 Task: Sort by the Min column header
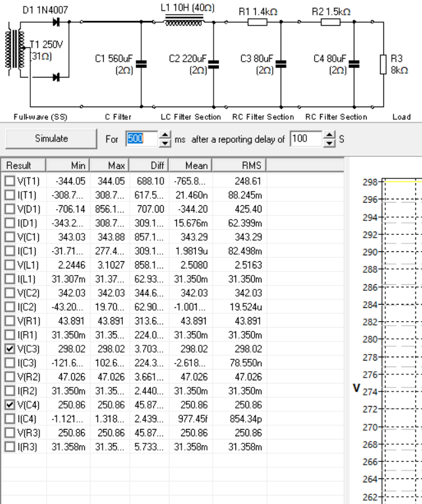pos(68,165)
